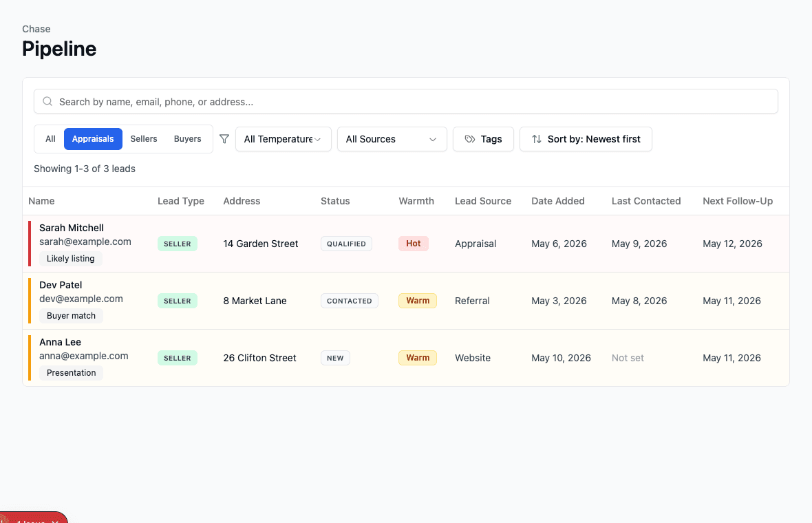This screenshot has width=812, height=523.
Task: Click the Lead Type column header
Action: click(x=181, y=201)
